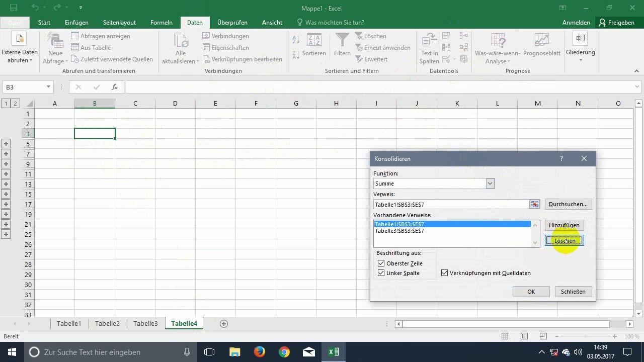The width and height of the screenshot is (644, 362).
Task: Confirm the dialog with OK
Action: (x=531, y=292)
